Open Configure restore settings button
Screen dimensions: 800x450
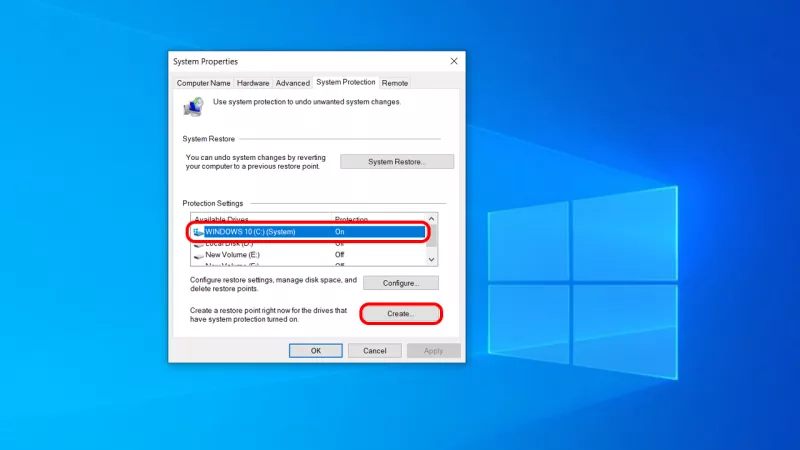pyautogui.click(x=401, y=283)
